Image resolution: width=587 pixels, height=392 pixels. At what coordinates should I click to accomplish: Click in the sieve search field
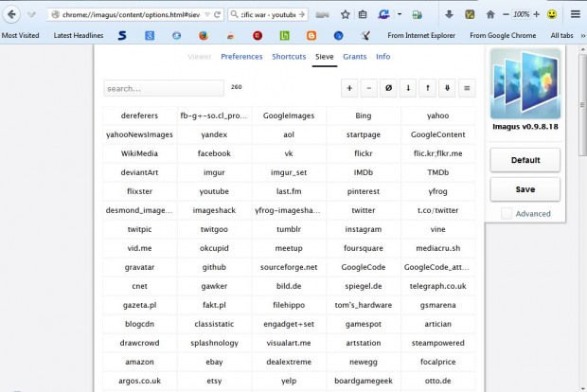[164, 88]
